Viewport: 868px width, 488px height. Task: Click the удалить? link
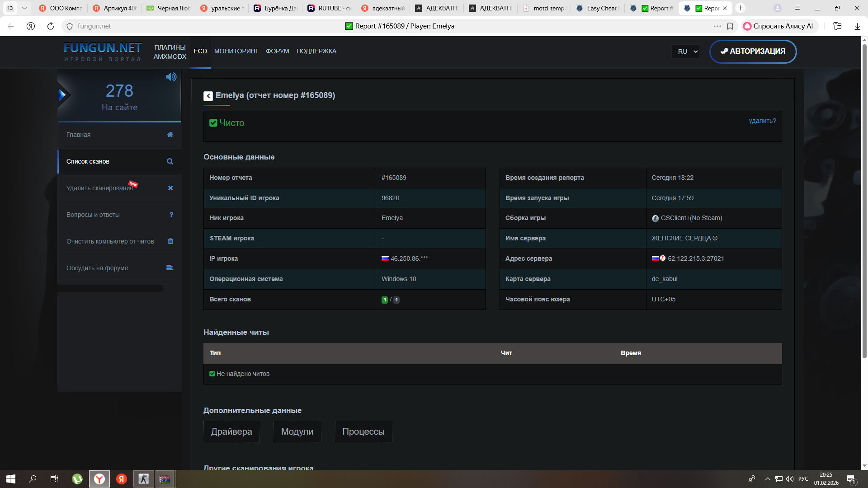[x=762, y=121]
